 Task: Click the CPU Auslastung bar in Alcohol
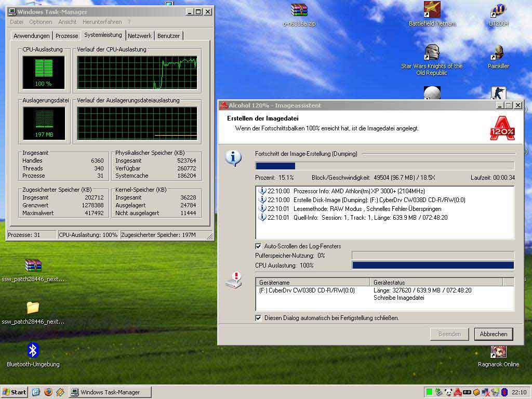(433, 265)
